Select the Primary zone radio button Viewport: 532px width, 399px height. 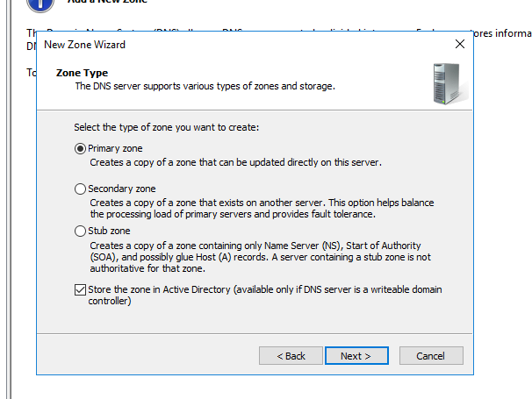point(80,148)
